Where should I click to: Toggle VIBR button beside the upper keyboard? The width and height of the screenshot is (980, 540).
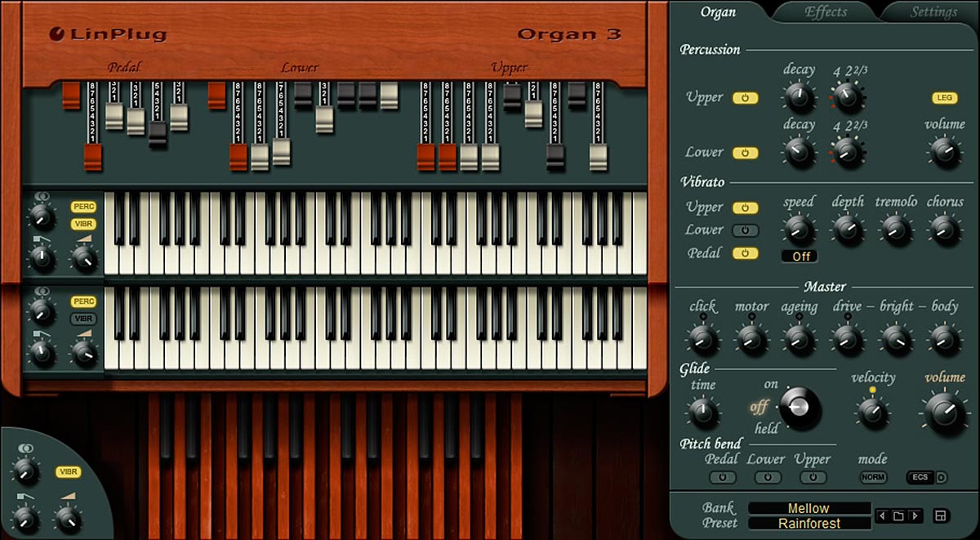pos(83,225)
